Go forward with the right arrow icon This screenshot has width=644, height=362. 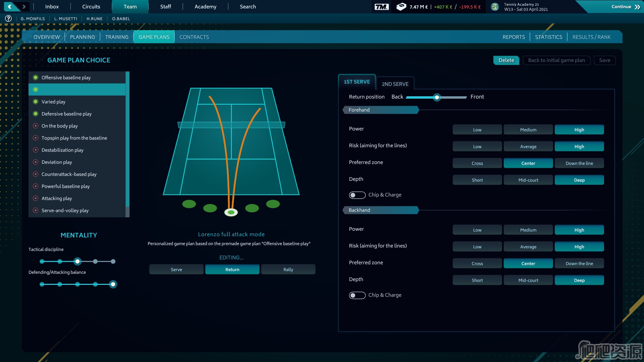(x=24, y=6)
